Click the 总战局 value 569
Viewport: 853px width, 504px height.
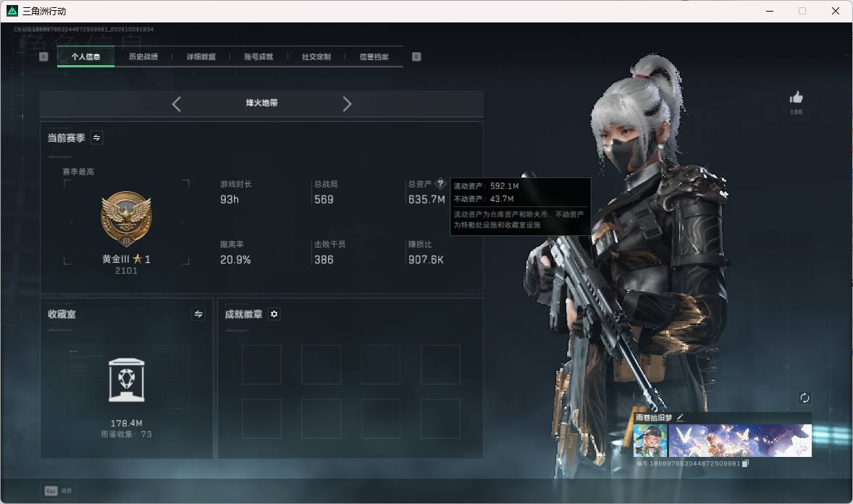[324, 200]
